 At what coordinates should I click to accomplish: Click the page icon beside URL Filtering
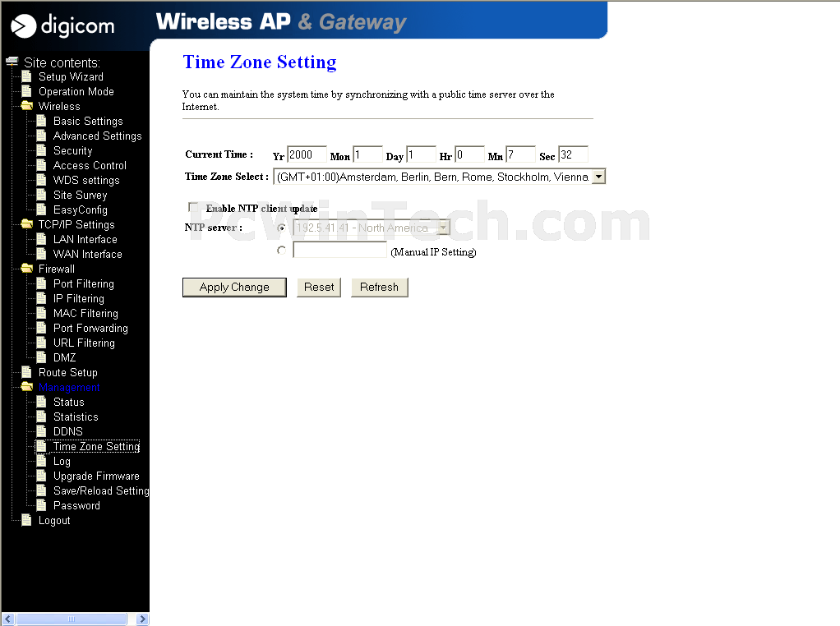pyautogui.click(x=41, y=343)
